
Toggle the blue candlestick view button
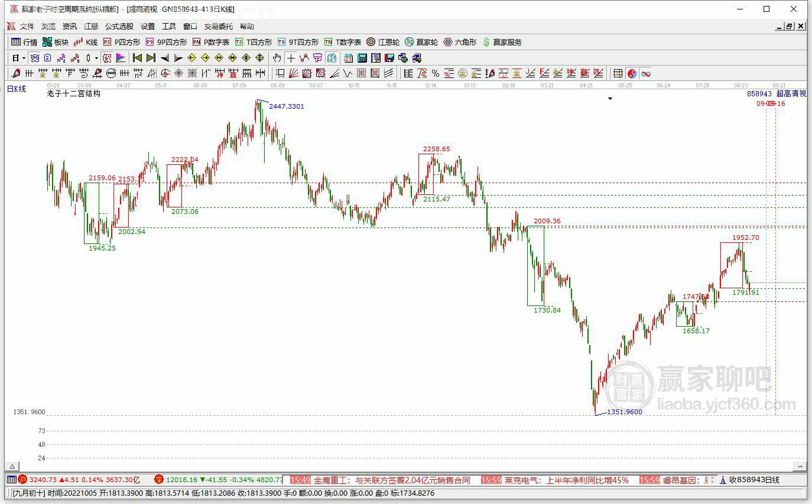click(35, 58)
